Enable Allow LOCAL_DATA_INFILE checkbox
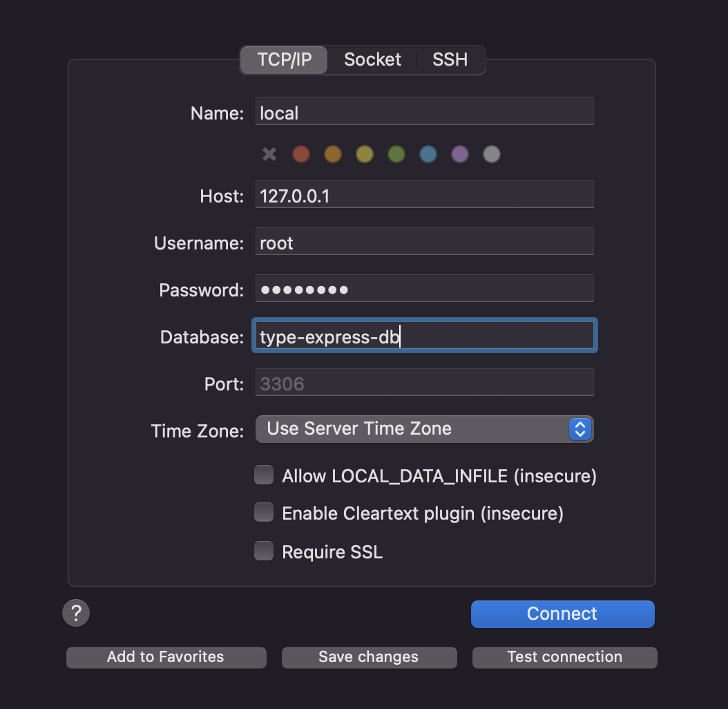 pyautogui.click(x=264, y=475)
